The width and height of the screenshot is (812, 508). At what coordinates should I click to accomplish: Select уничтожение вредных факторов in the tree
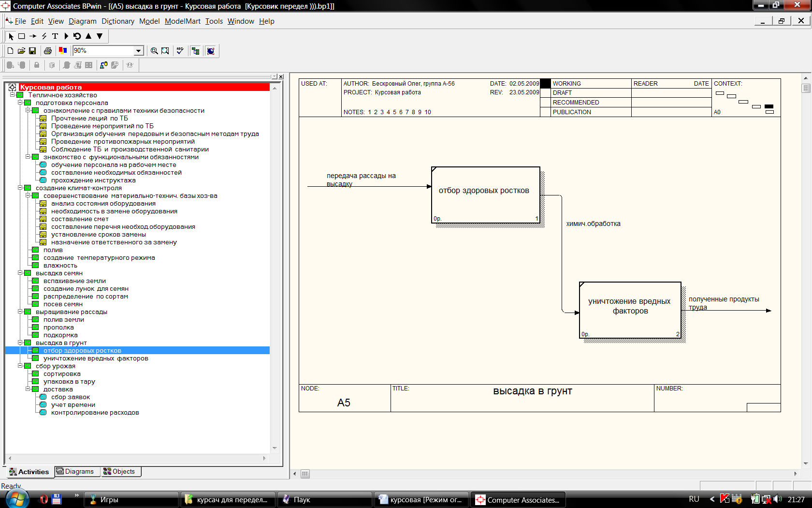(96, 359)
